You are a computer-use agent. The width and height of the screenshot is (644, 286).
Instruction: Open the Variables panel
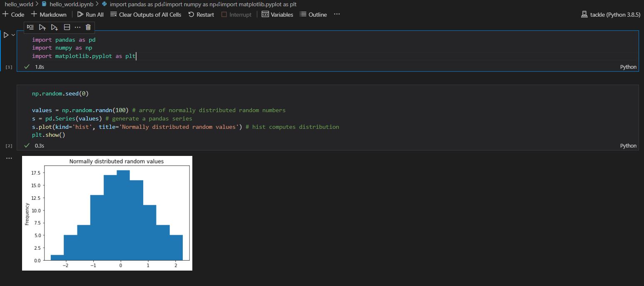[277, 15]
